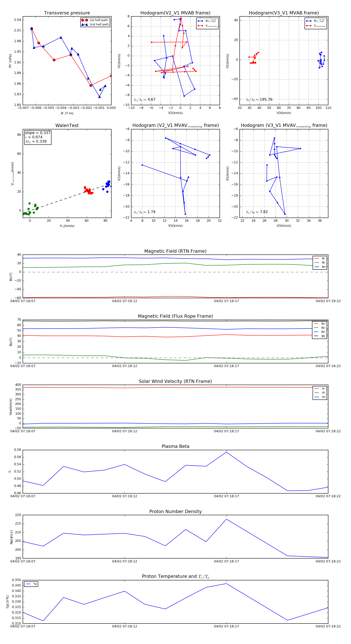Click the "V2(km/s)" label under V2_V1 MVAB hodogram

[175, 113]
